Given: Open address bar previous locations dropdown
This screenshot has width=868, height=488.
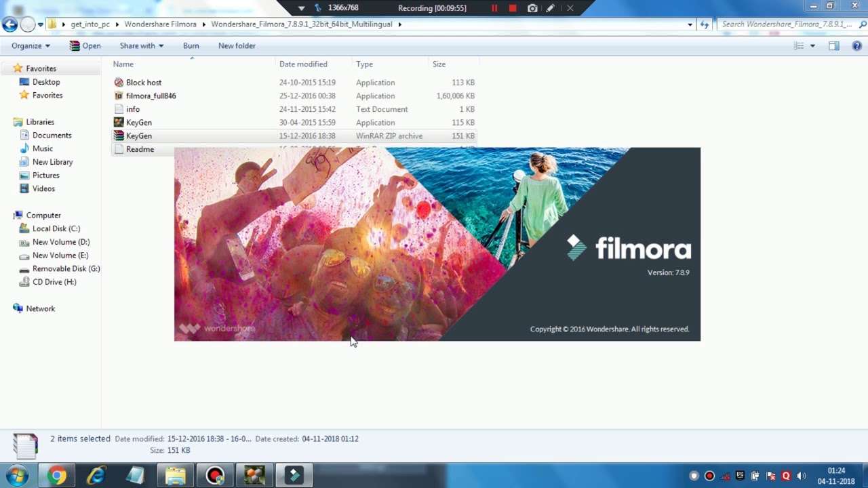Looking at the screenshot, I should [690, 24].
